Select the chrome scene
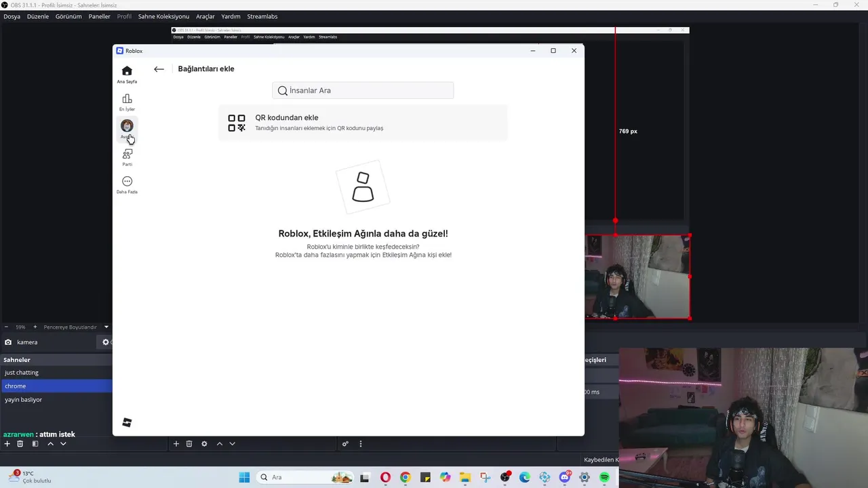The image size is (868, 488). pyautogui.click(x=56, y=386)
